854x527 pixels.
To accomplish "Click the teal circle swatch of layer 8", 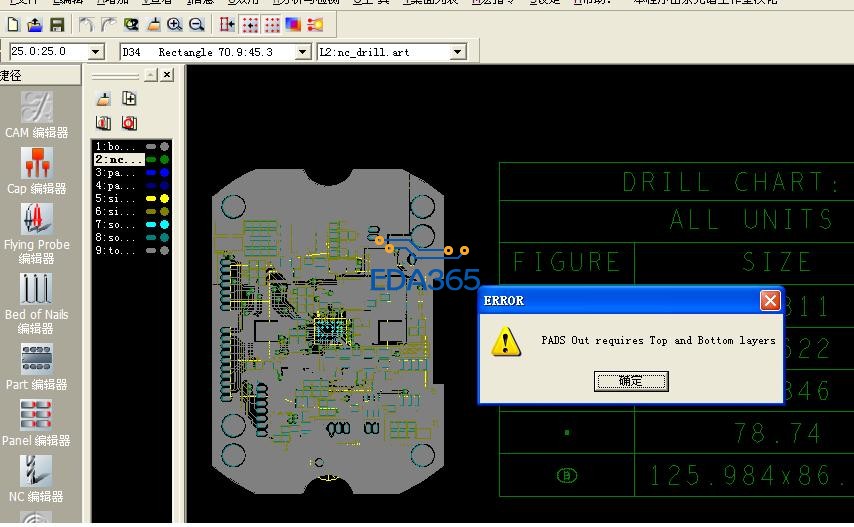I will (164, 237).
